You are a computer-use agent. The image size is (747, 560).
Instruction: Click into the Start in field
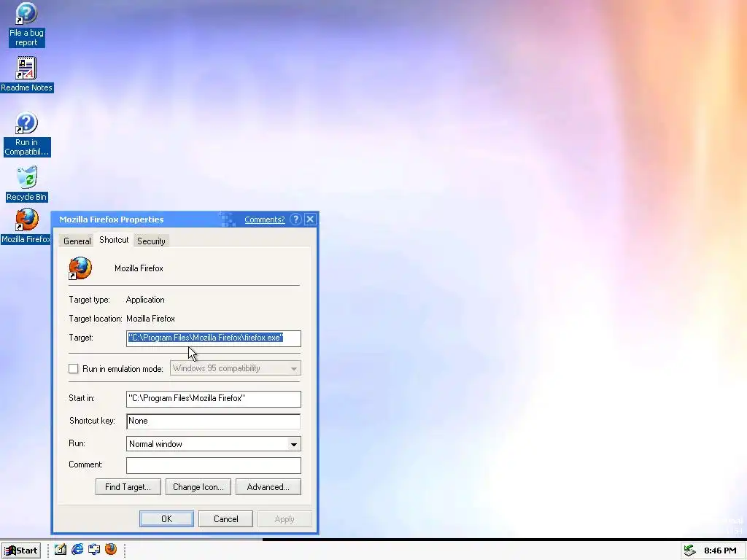(x=214, y=399)
